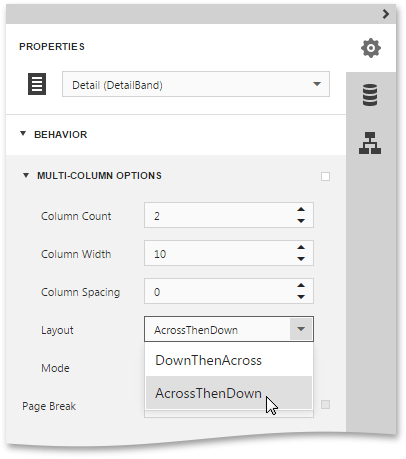Image resolution: width=406 pixels, height=459 pixels.
Task: Decrease the Column Spacing value
Action: pos(301,297)
